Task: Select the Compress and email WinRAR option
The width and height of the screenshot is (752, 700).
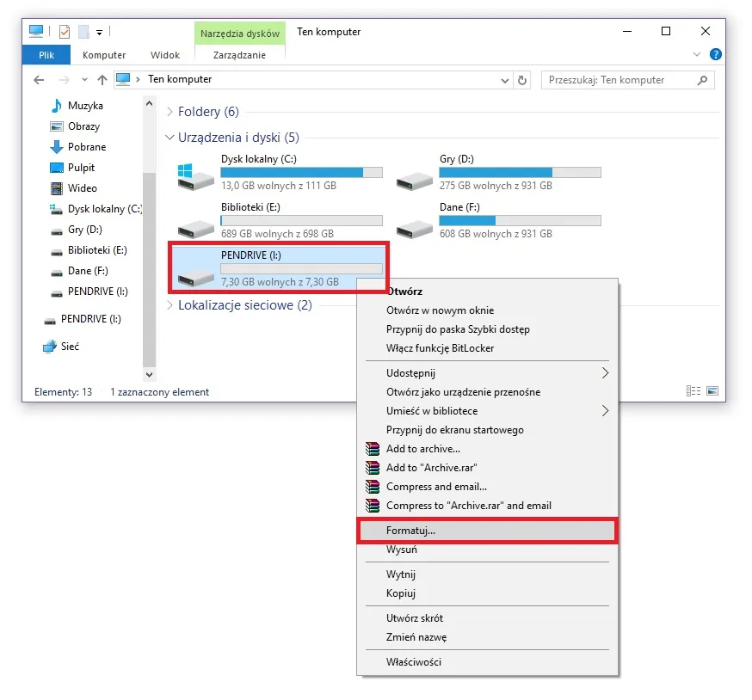Action: click(437, 486)
